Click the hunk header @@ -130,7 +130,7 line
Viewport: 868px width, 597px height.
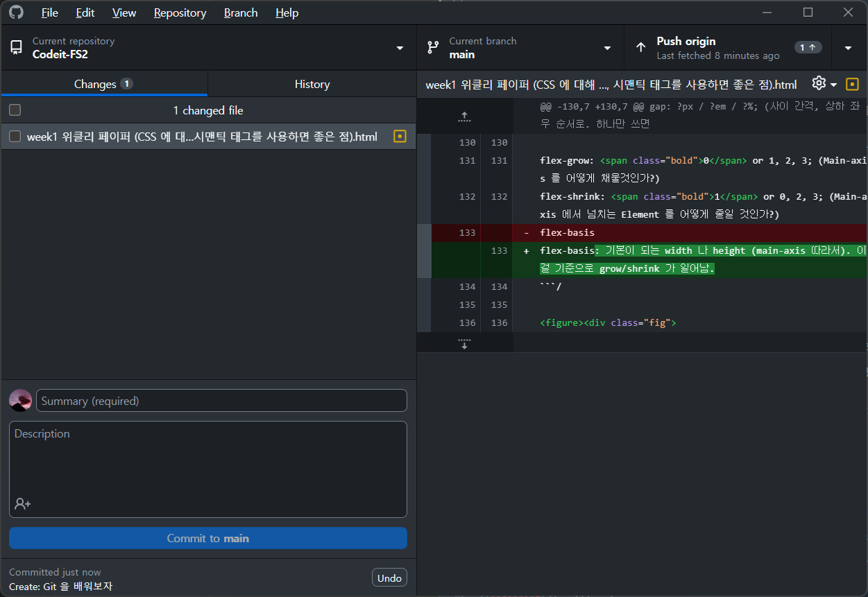701,116
